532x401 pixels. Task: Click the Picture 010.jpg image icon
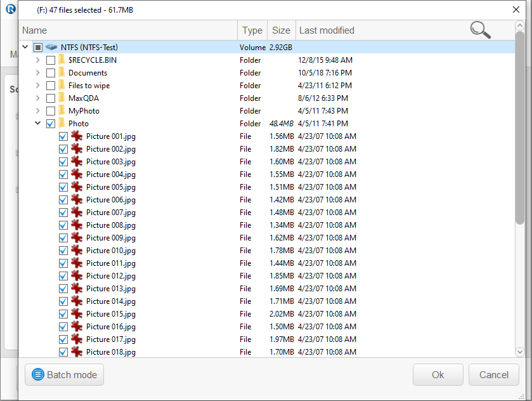tap(77, 251)
